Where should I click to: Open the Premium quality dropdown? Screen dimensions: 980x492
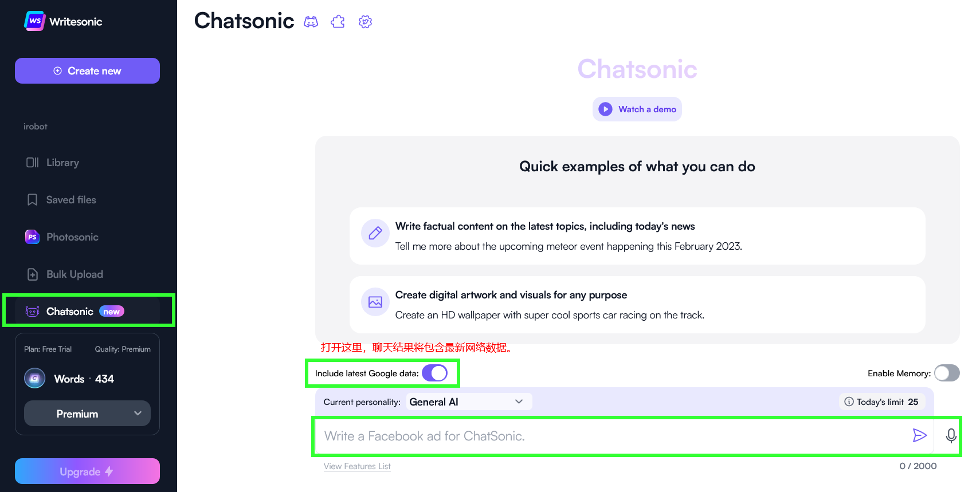[x=87, y=414]
